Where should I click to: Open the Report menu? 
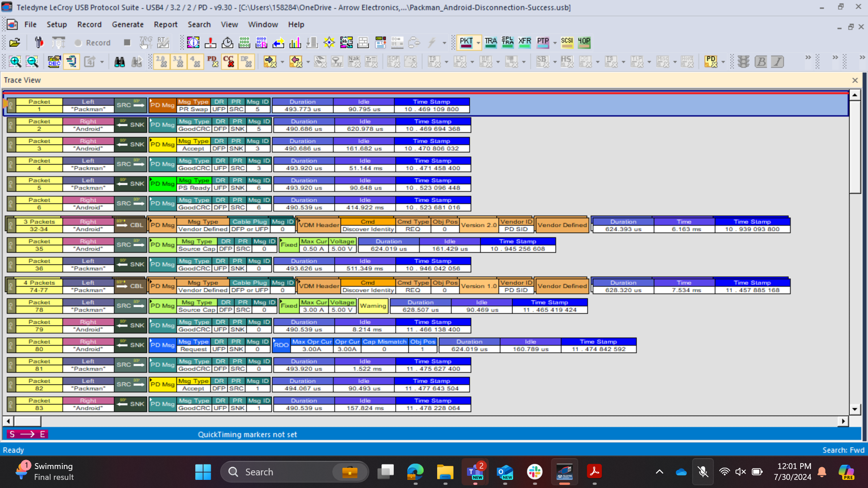pyautogui.click(x=165, y=24)
